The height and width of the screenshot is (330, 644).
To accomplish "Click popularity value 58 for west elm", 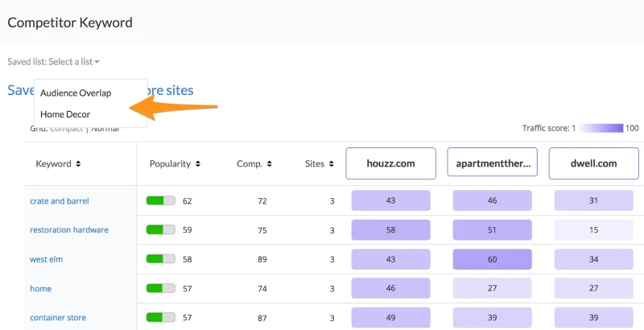I will [x=188, y=259].
